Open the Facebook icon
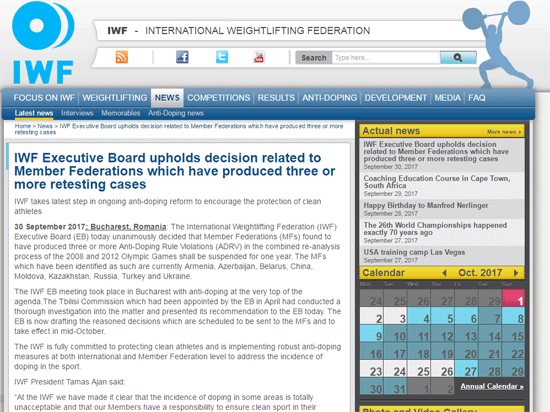Image resolution: width=550 pixels, height=412 pixels. pyautogui.click(x=182, y=57)
